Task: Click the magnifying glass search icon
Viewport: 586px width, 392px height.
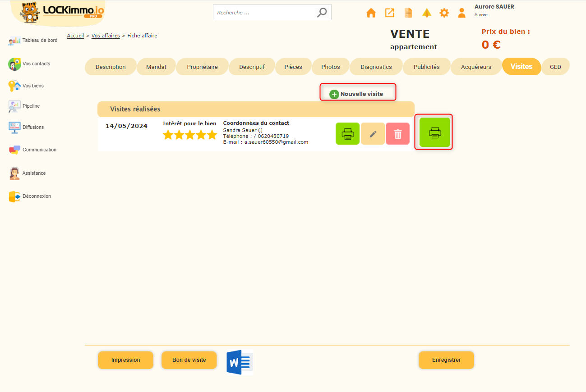Action: coord(322,13)
